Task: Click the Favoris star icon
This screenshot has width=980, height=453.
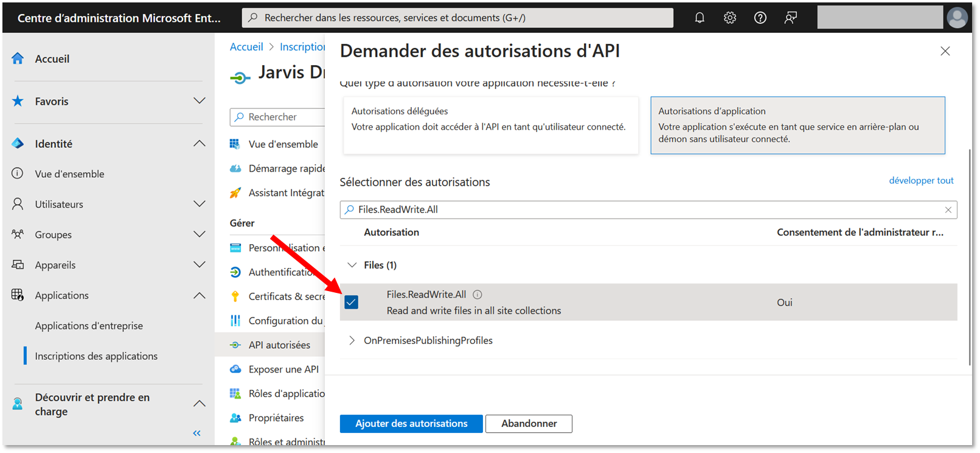Action: [18, 101]
